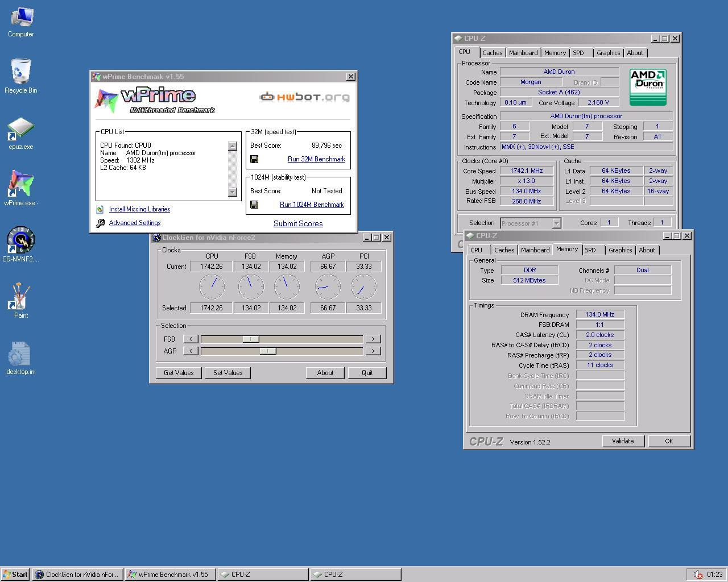Click the Core Speed 1742.1 MHz value
This screenshot has width=728, height=582.
tap(527, 171)
